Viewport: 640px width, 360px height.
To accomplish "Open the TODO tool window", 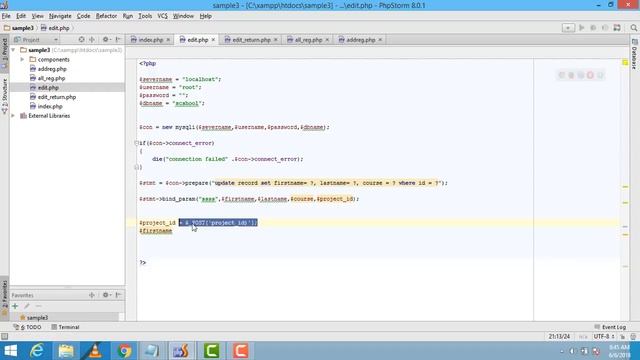I will coord(27,327).
